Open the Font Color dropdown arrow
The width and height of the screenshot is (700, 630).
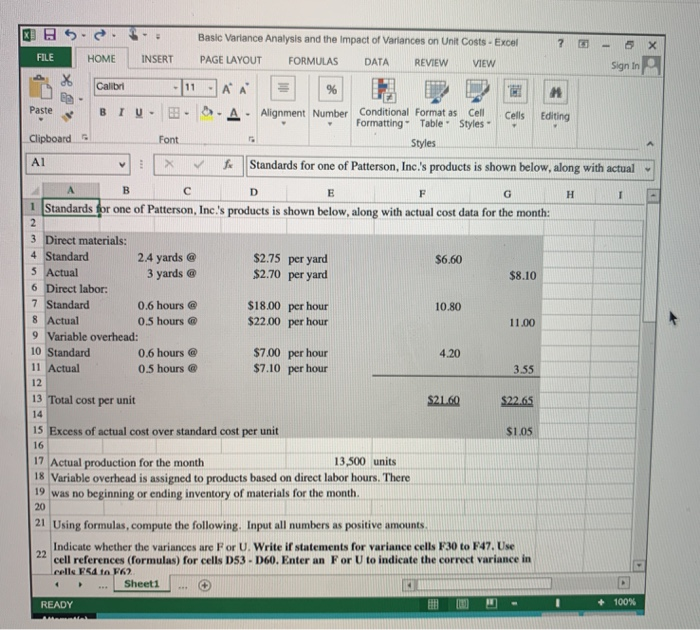click(x=247, y=115)
